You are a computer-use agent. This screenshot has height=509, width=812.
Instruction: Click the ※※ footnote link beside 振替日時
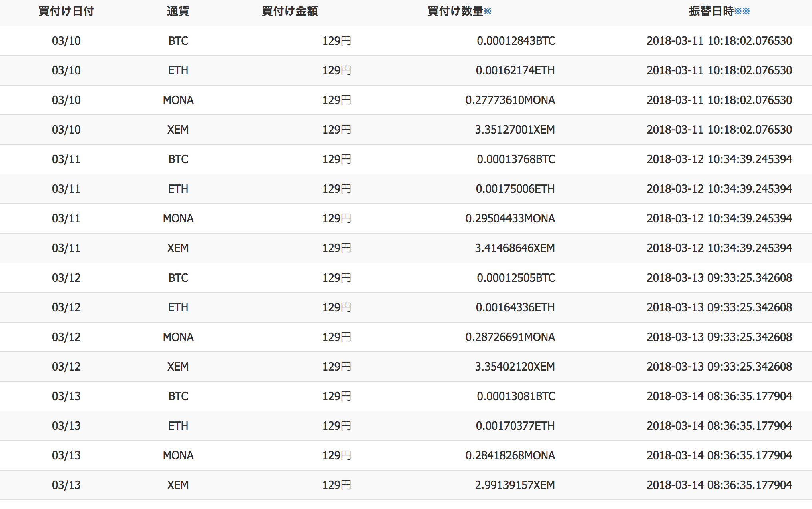(x=742, y=11)
